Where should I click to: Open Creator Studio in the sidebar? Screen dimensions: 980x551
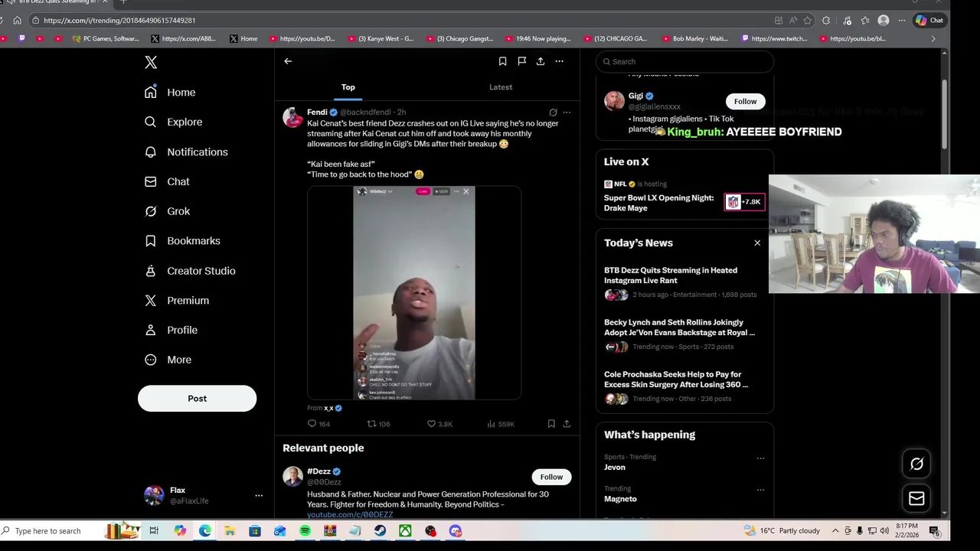190,271
